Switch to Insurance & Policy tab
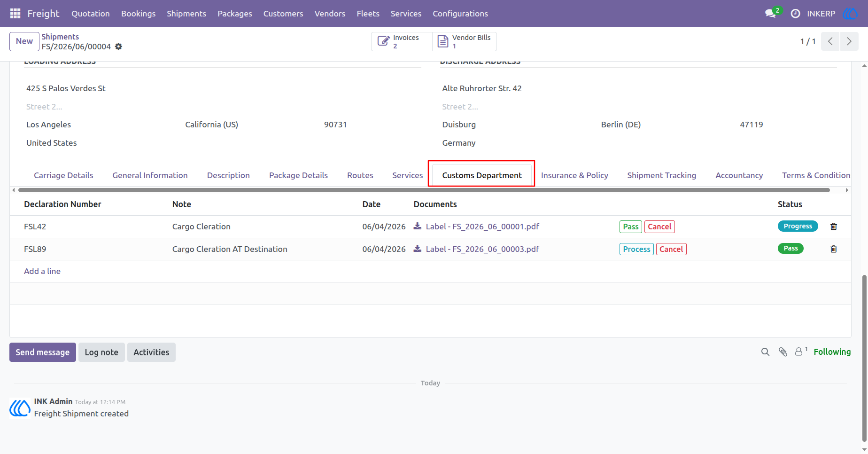The height and width of the screenshot is (454, 868). pyautogui.click(x=574, y=175)
